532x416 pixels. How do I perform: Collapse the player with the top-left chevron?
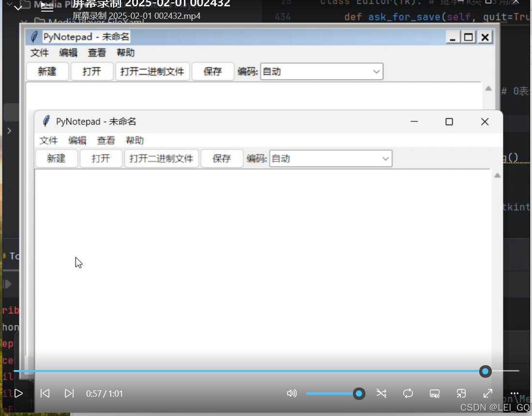(x=18, y=7)
